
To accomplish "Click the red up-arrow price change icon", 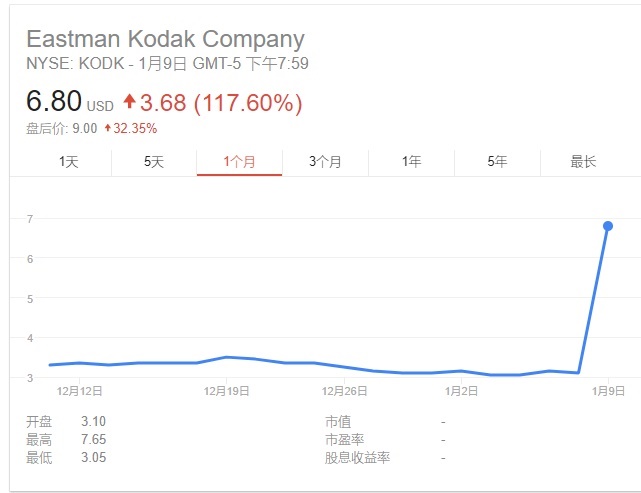I will tap(129, 102).
